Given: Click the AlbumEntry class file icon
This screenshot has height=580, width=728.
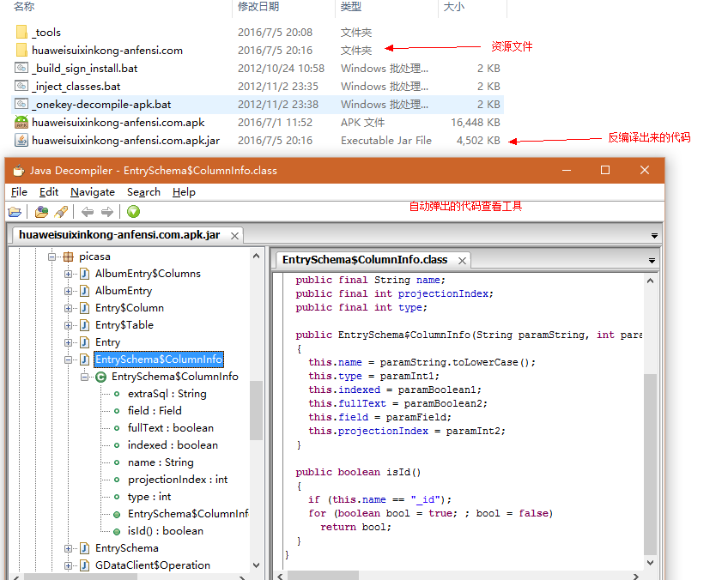Looking at the screenshot, I should coord(84,291).
